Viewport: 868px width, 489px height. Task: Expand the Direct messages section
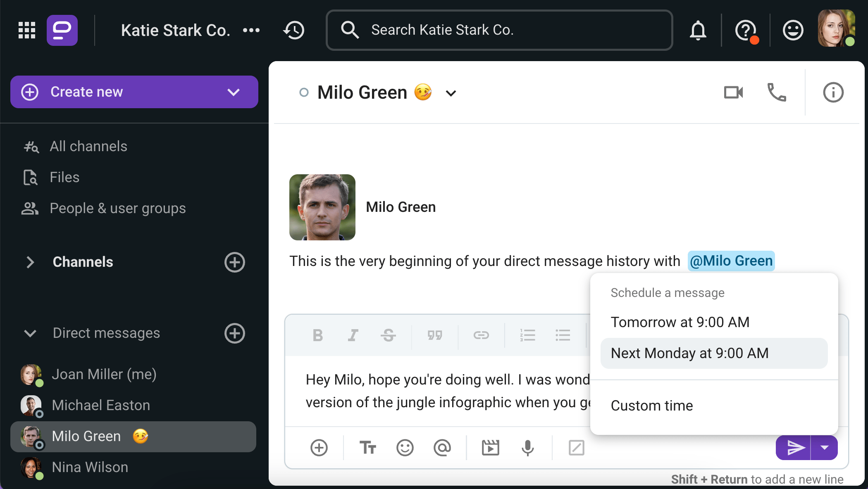pos(30,333)
